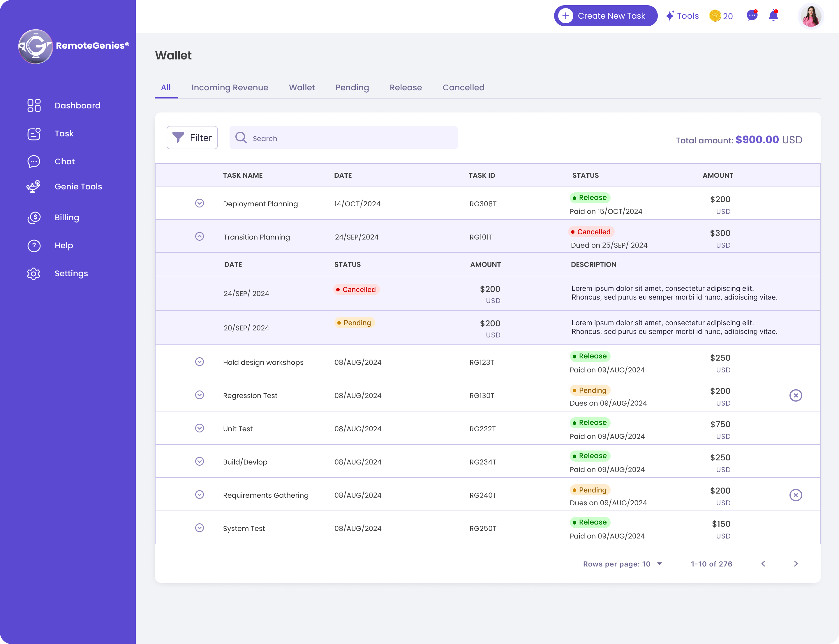Click the gold coin balance icon
The image size is (839, 644).
coord(715,16)
